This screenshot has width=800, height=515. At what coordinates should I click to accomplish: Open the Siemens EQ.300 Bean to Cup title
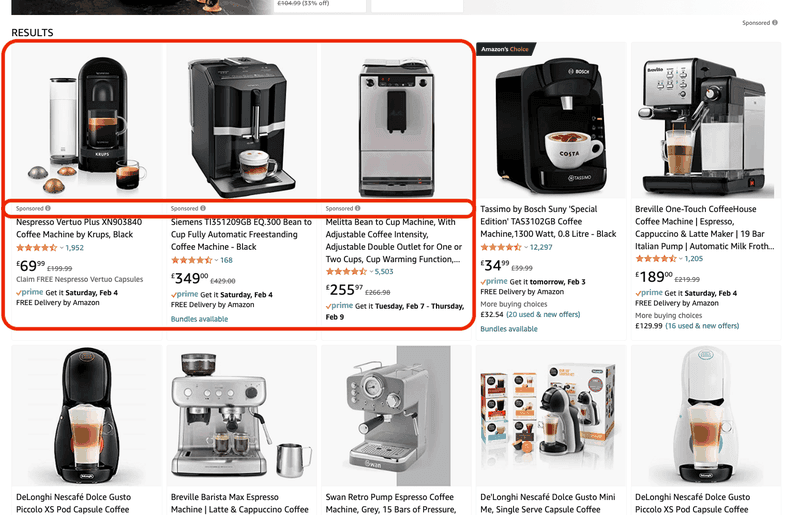pyautogui.click(x=241, y=234)
